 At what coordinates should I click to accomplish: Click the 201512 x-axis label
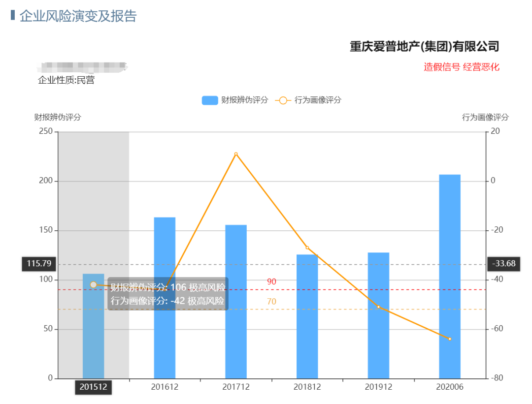point(93,387)
